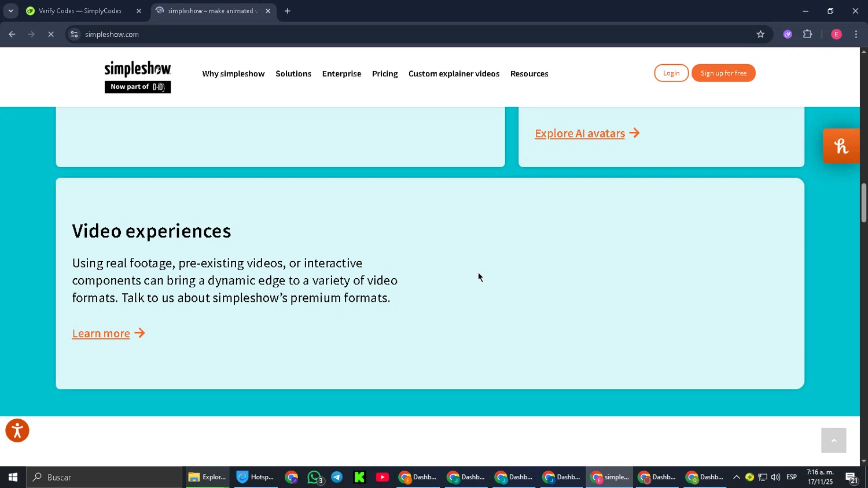Open the purple extension icon in the toolbar

788,34
